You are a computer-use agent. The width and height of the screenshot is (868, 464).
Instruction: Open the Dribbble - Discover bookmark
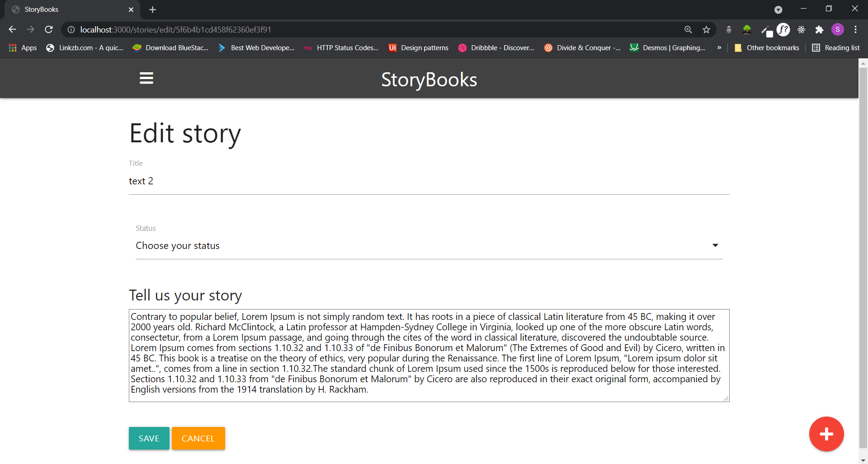pyautogui.click(x=496, y=48)
